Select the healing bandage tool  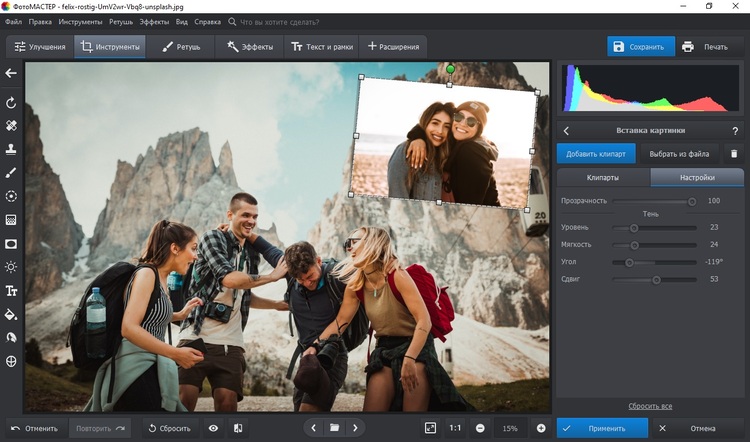[x=12, y=126]
